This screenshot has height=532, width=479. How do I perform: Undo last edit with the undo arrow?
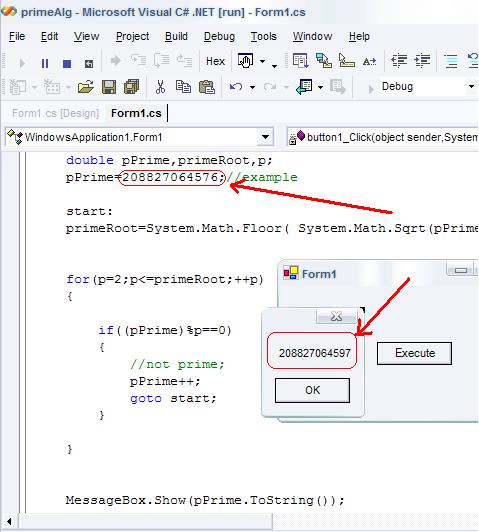click(x=236, y=87)
